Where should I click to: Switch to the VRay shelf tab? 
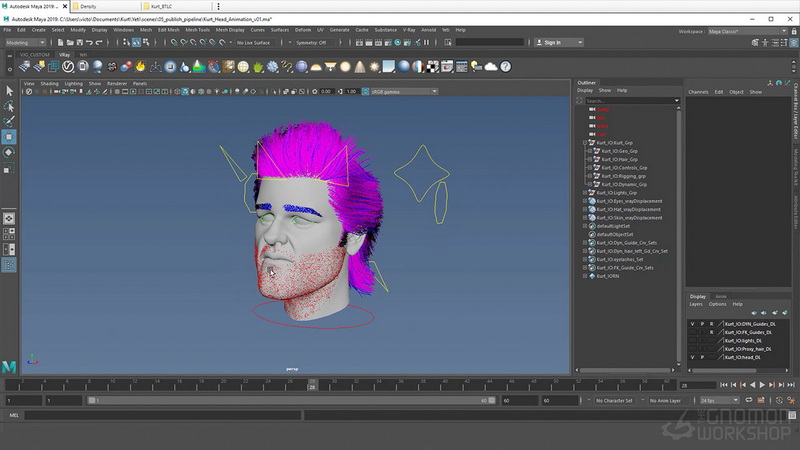coord(64,55)
